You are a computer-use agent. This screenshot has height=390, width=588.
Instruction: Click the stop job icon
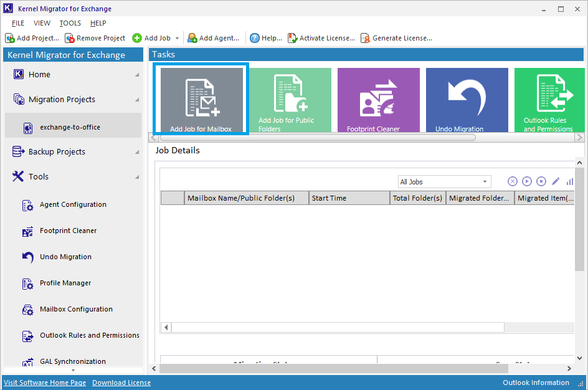(541, 181)
